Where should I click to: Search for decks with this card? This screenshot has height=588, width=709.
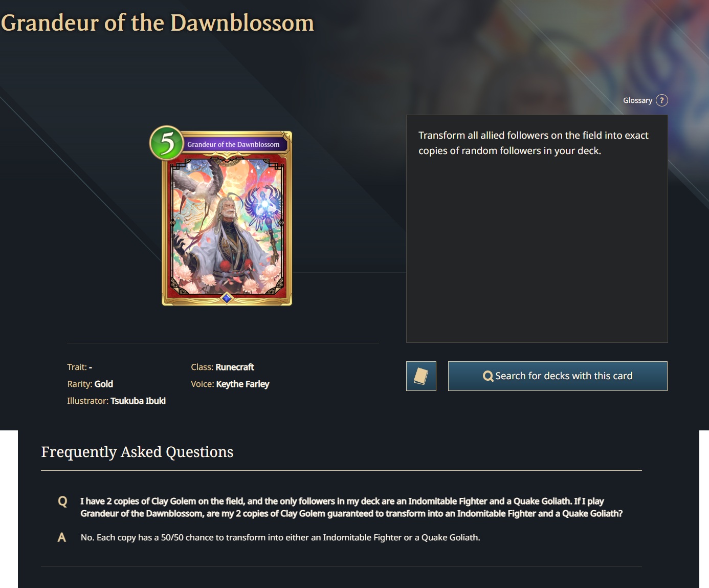558,376
